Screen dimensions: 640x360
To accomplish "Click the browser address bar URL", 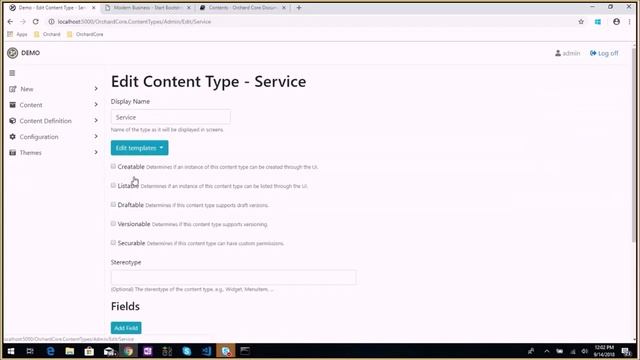I will [x=134, y=22].
